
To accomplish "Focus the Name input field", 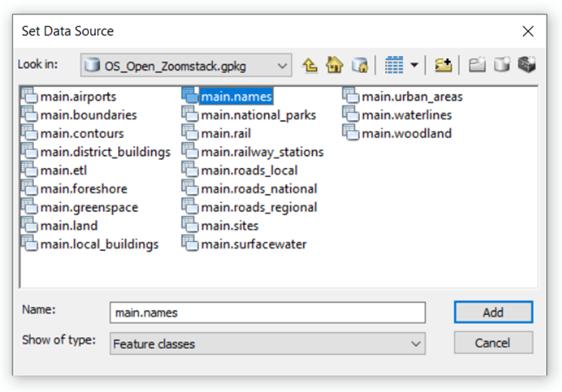I will coord(268,313).
